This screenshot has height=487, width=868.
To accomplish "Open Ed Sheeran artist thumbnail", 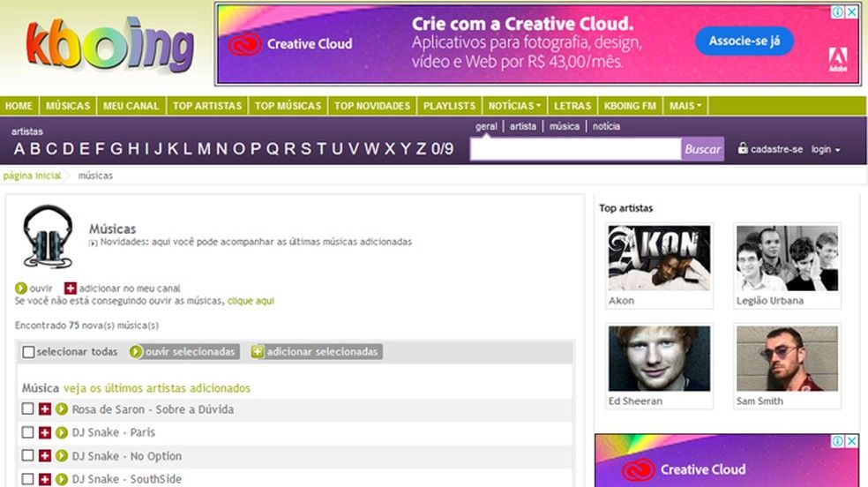I will pos(659,358).
